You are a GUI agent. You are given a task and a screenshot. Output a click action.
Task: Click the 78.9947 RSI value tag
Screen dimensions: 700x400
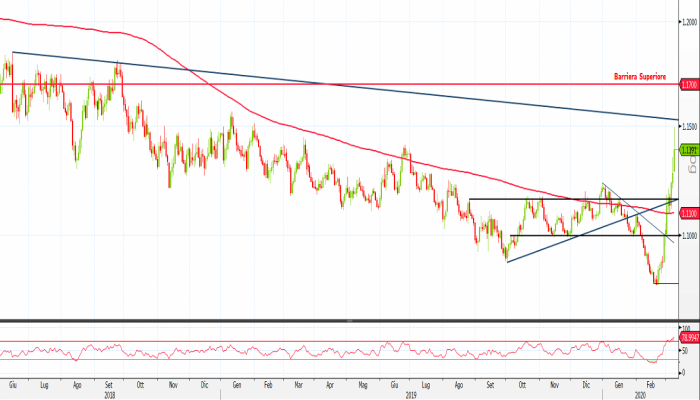[x=689, y=338]
